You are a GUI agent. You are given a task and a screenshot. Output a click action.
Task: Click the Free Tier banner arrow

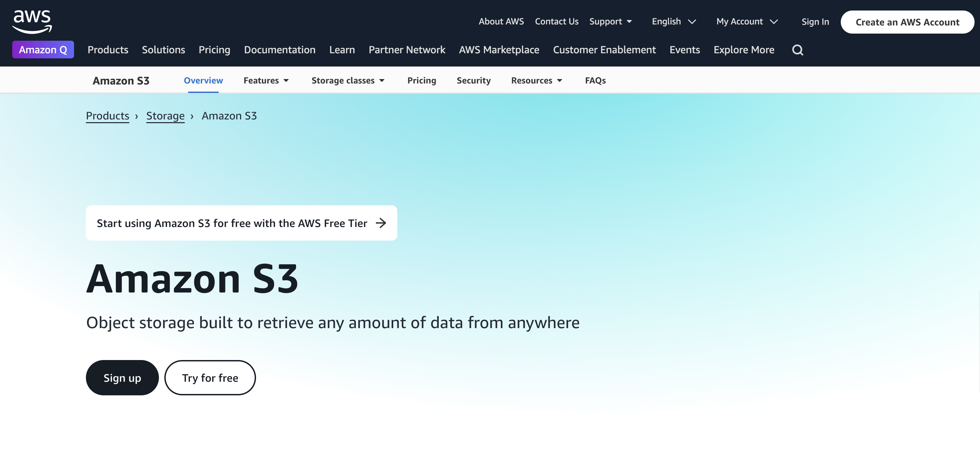(381, 223)
